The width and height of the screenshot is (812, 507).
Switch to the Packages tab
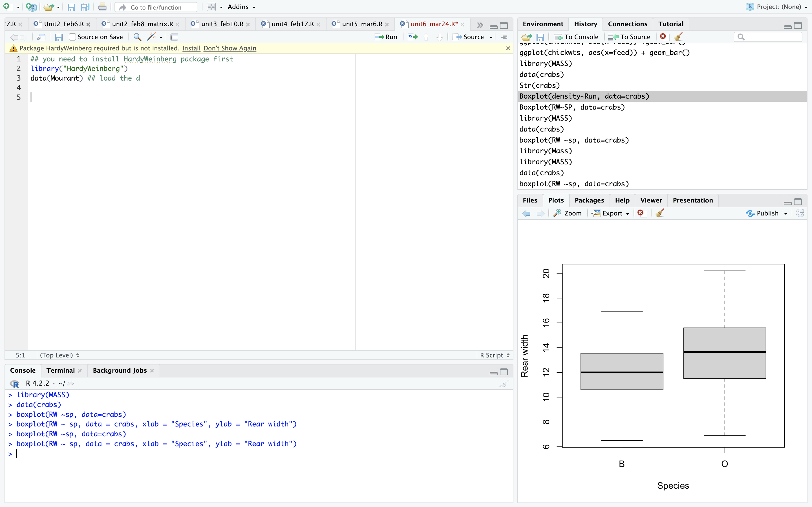pos(589,200)
